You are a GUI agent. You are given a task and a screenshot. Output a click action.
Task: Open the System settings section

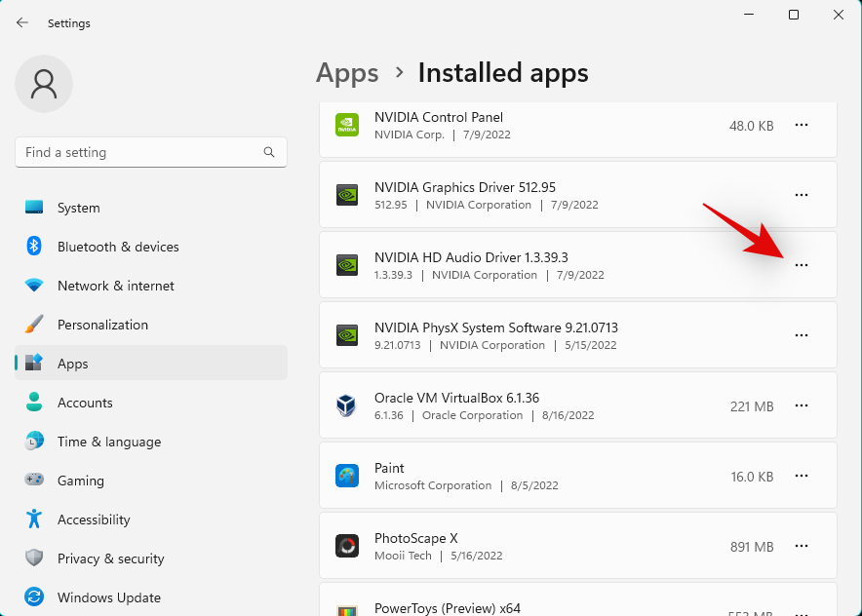(x=78, y=208)
